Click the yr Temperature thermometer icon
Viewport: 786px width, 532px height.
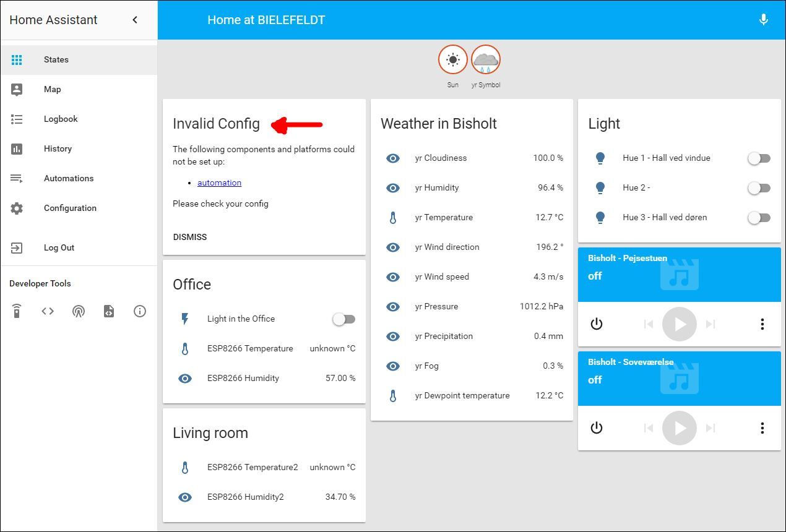[x=393, y=217]
